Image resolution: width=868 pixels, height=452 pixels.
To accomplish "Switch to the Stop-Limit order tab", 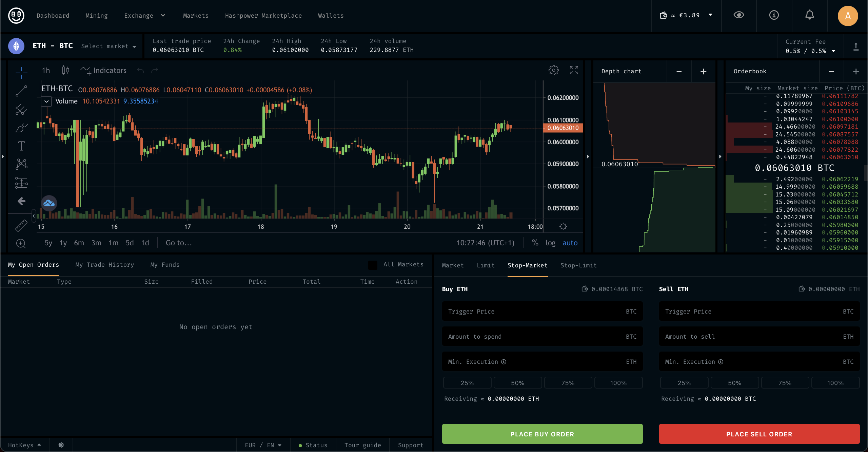I will point(578,265).
